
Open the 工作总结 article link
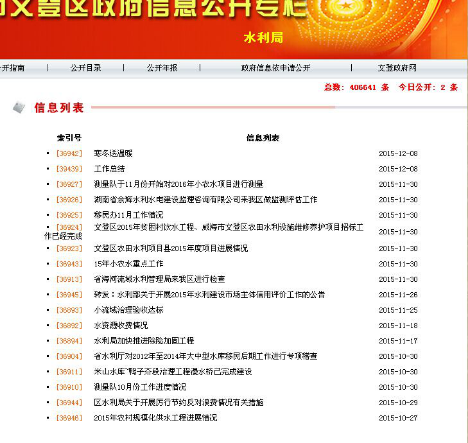(x=109, y=169)
